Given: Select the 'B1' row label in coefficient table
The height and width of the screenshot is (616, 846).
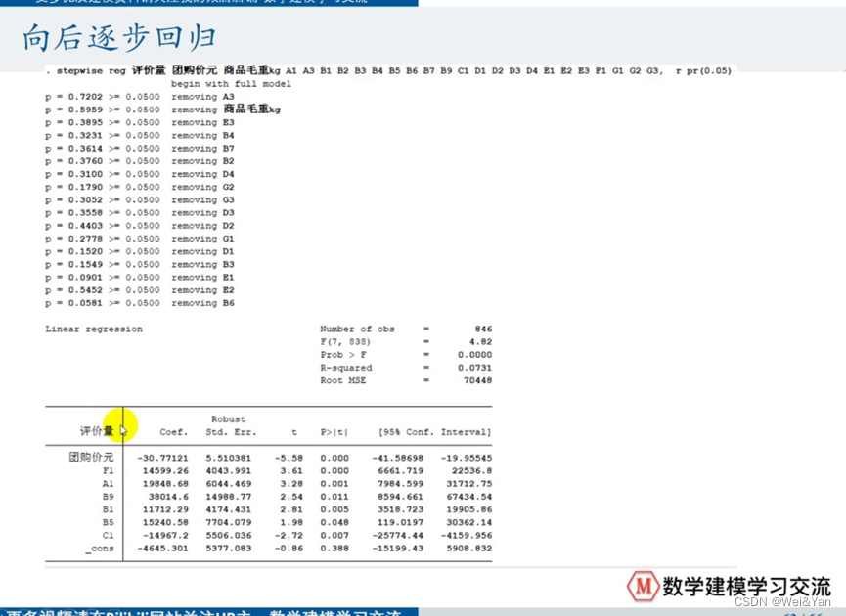Looking at the screenshot, I should [109, 509].
